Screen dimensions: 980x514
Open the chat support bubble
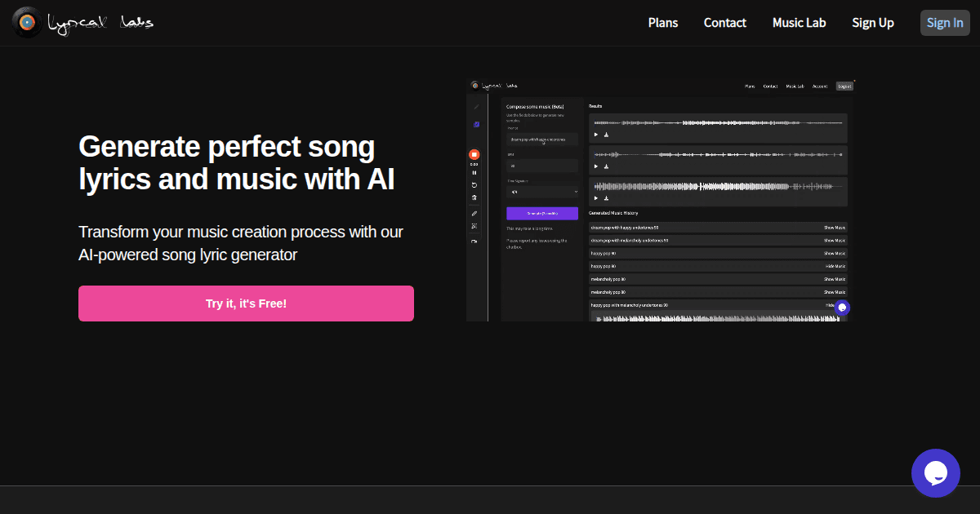[936, 473]
